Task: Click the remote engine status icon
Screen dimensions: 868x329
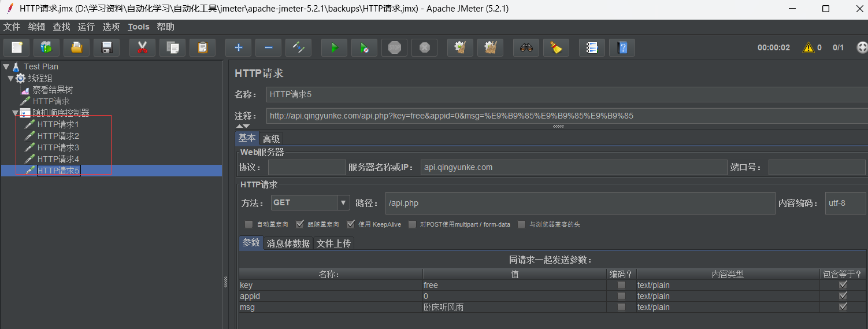Action: pyautogui.click(x=862, y=47)
